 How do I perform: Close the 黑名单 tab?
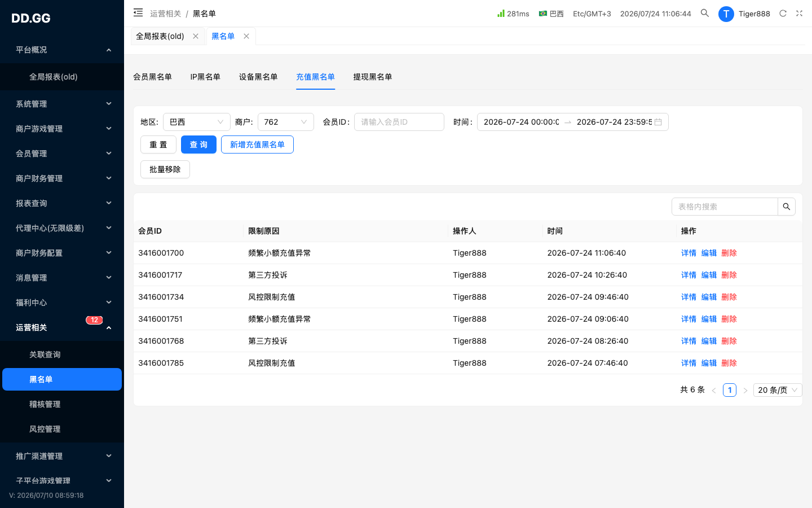coord(246,36)
